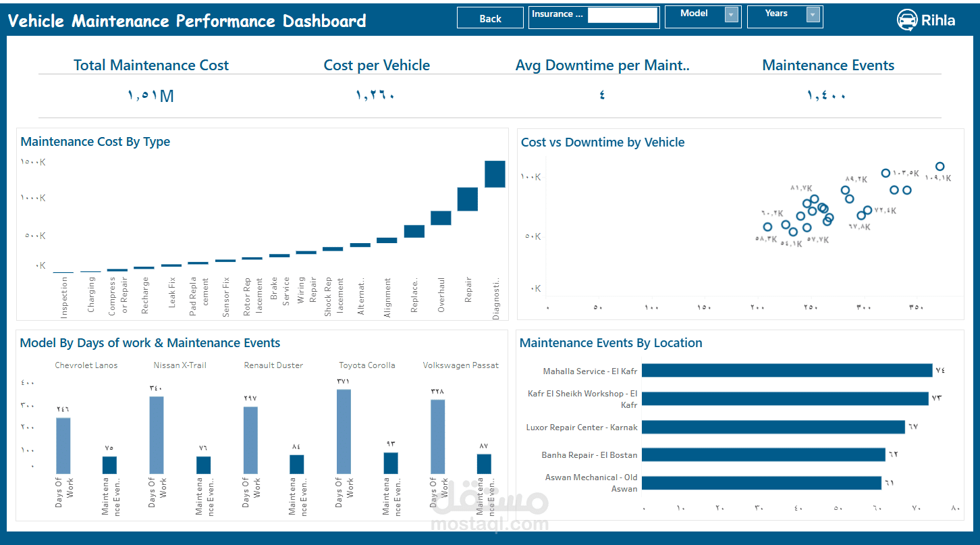Click the Diagnosti.. waterfall bar

click(495, 174)
